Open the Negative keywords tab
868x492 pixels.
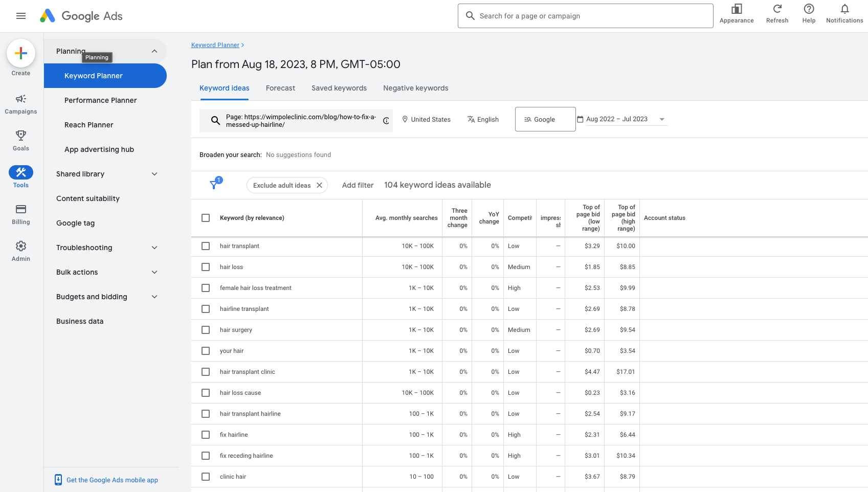416,88
